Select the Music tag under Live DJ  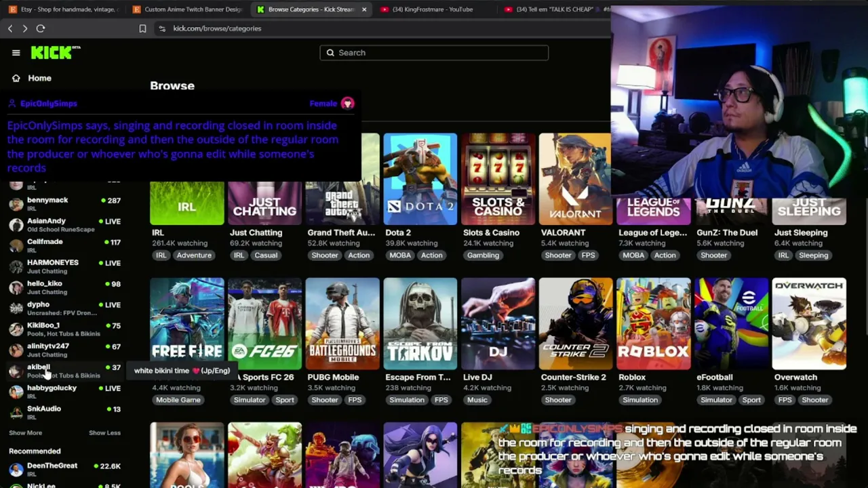tap(477, 400)
